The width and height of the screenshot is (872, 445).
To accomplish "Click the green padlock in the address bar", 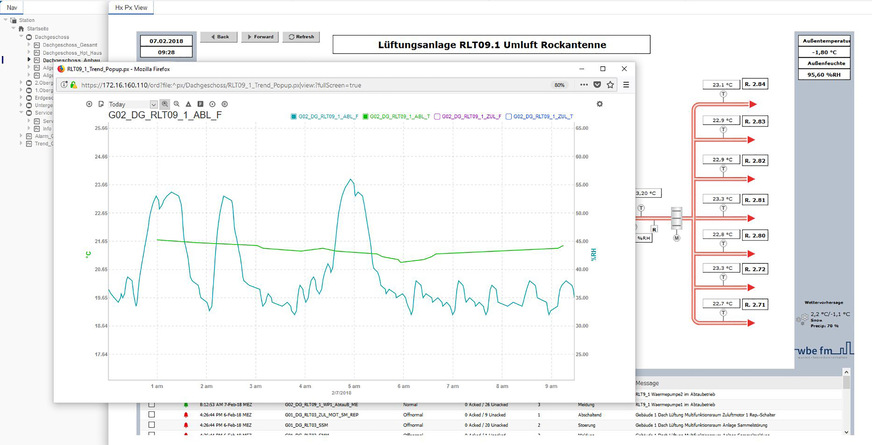I will pyautogui.click(x=73, y=85).
